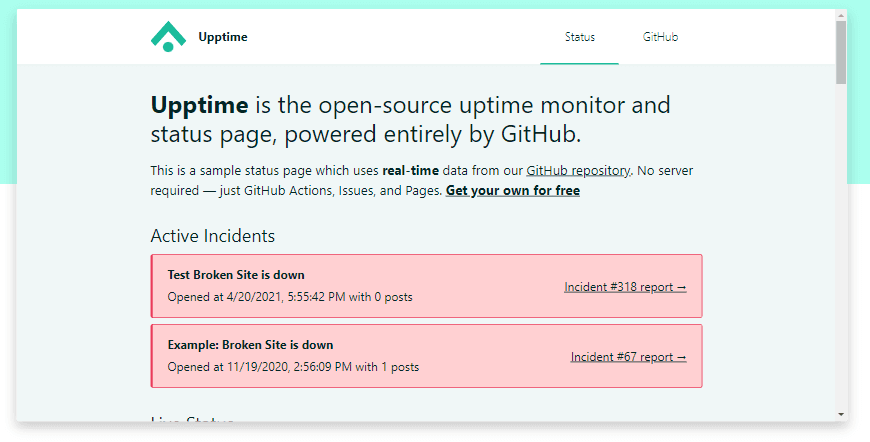Click the green Upptime logo icon
The image size is (870, 442).
click(168, 37)
